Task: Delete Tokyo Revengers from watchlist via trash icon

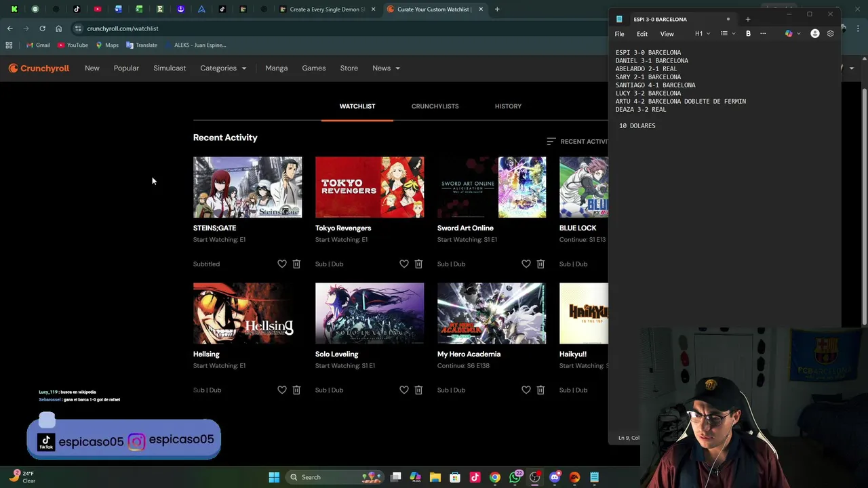Action: 418,264
